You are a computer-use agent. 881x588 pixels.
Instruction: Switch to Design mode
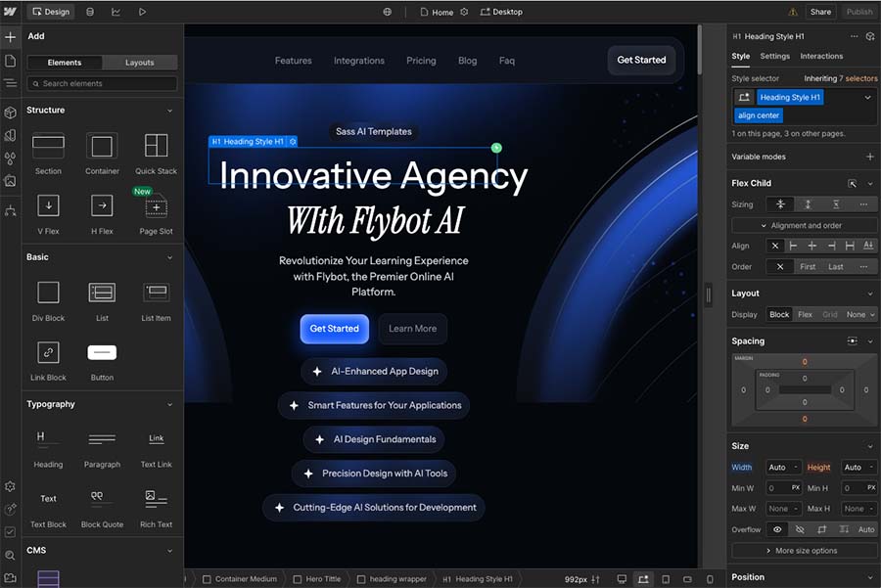[51, 12]
